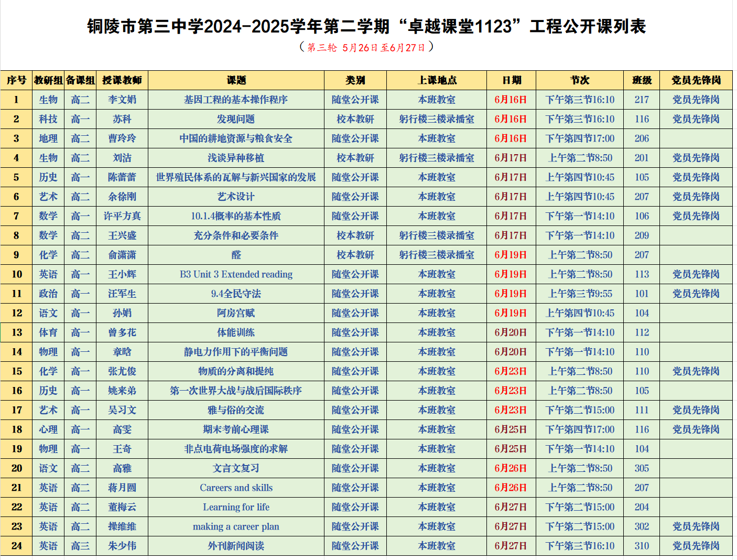This screenshot has width=737, height=560.
Task: Click the 党员先锋岗 column header
Action: pyautogui.click(x=696, y=80)
